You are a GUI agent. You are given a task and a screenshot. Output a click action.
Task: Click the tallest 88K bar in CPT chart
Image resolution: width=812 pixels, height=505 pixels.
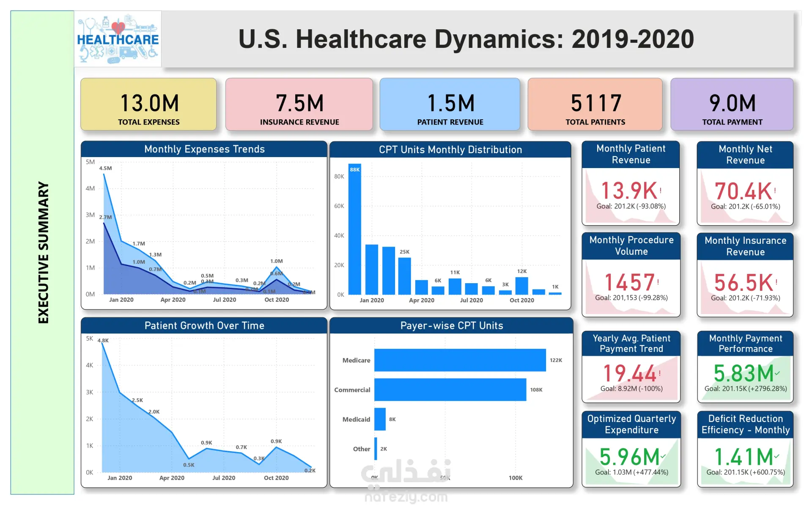355,231
